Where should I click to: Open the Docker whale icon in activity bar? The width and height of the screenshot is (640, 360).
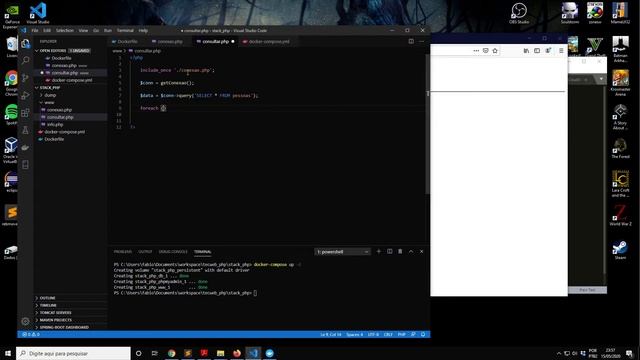click(25, 148)
